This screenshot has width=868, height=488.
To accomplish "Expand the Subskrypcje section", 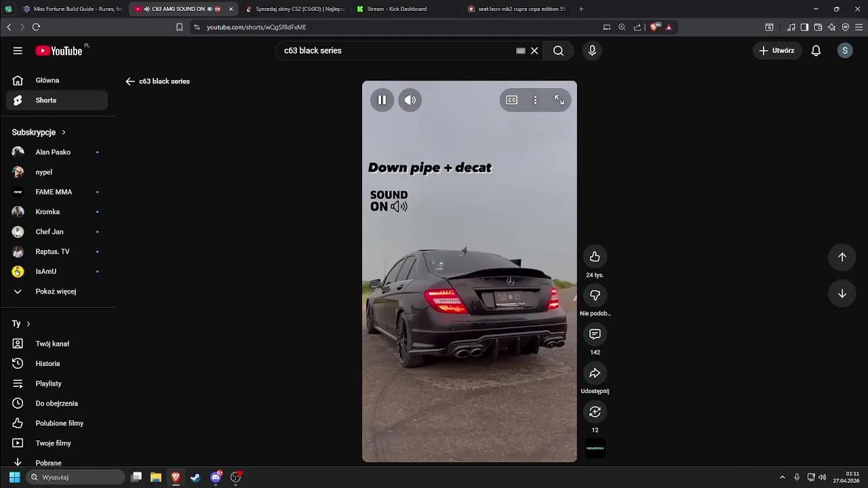I will (x=39, y=132).
